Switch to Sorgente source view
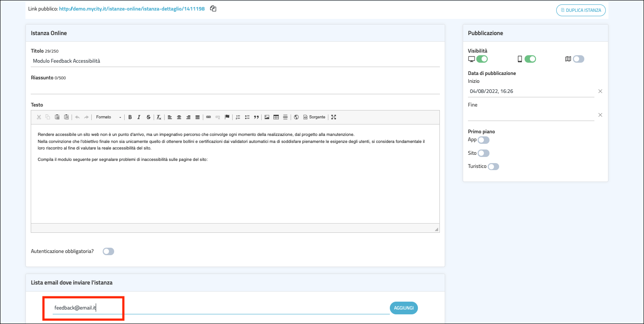 [314, 117]
